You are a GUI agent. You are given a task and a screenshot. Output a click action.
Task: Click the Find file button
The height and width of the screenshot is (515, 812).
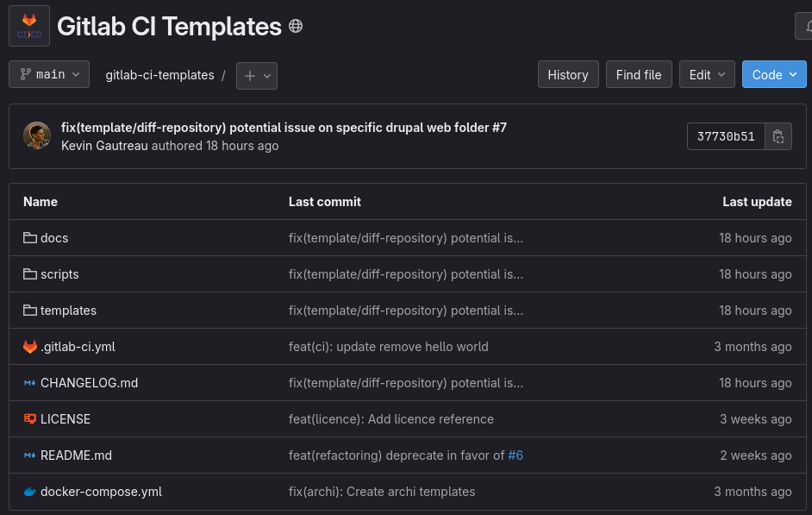click(x=639, y=75)
